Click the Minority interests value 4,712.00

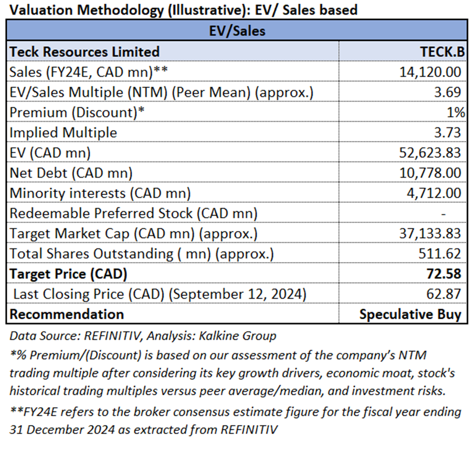coord(433,193)
